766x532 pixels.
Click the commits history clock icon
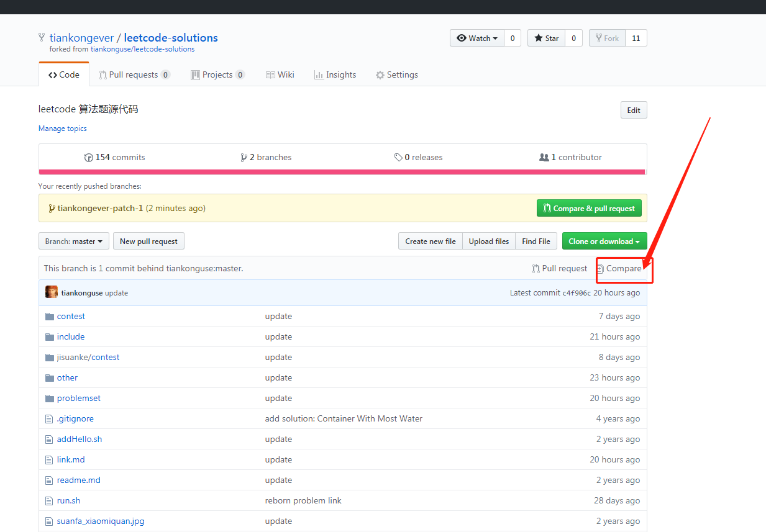(x=88, y=158)
